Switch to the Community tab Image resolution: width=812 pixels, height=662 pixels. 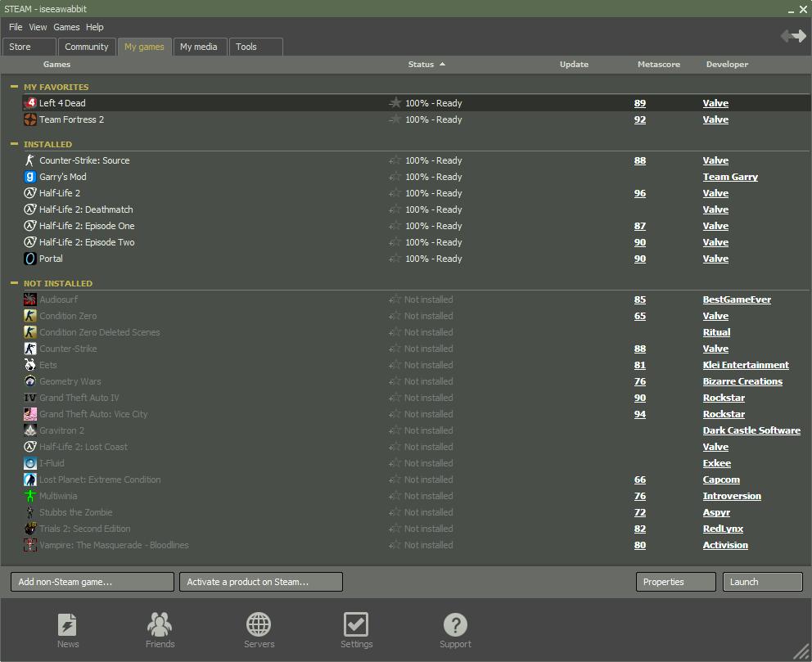[87, 47]
